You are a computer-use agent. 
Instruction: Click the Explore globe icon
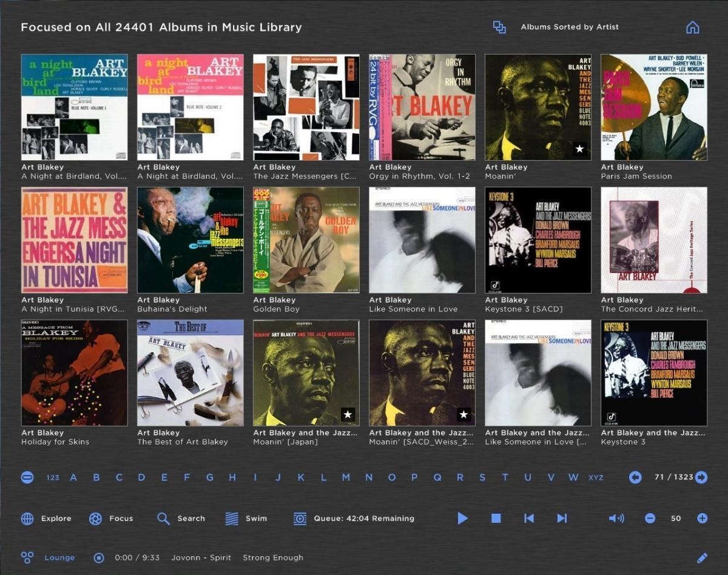[27, 519]
